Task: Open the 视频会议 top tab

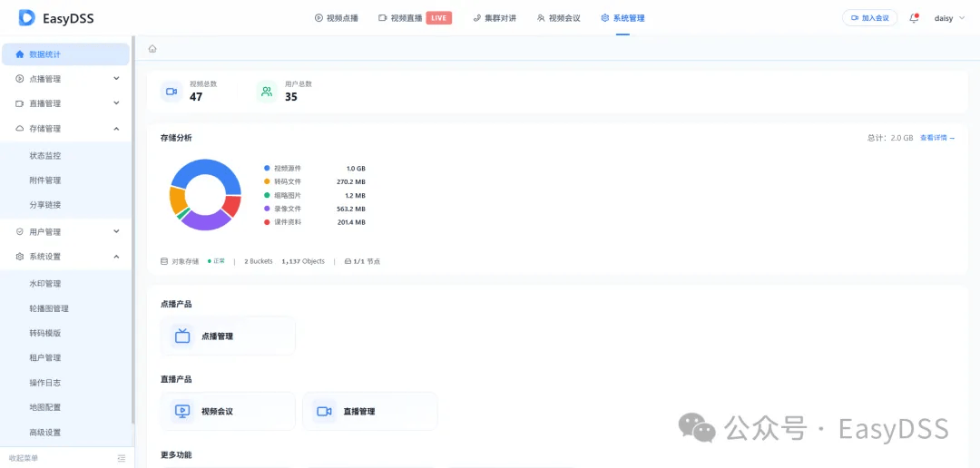Action: pyautogui.click(x=559, y=18)
